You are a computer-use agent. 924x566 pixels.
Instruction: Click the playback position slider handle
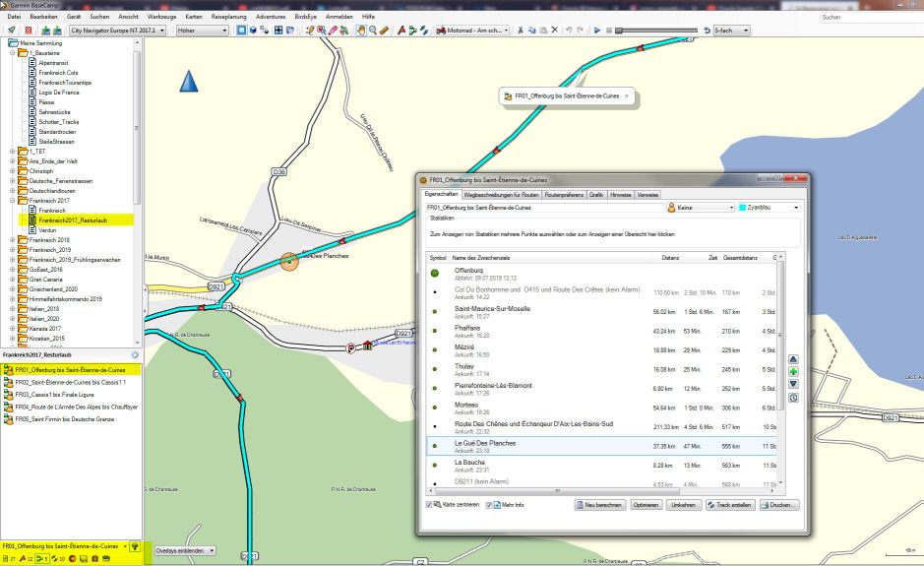[x=619, y=31]
